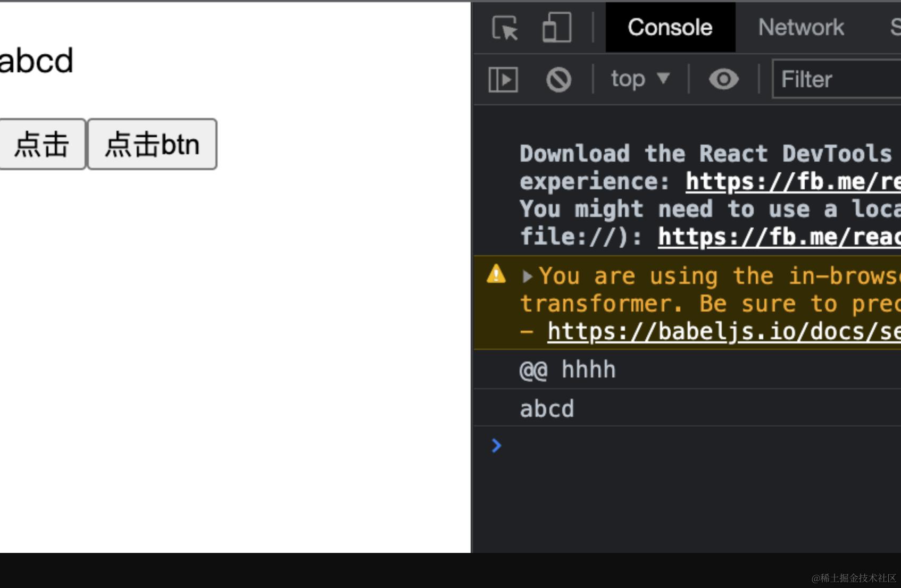The width and height of the screenshot is (901, 588).
Task: Click the abcd text on the page
Action: coord(36,60)
